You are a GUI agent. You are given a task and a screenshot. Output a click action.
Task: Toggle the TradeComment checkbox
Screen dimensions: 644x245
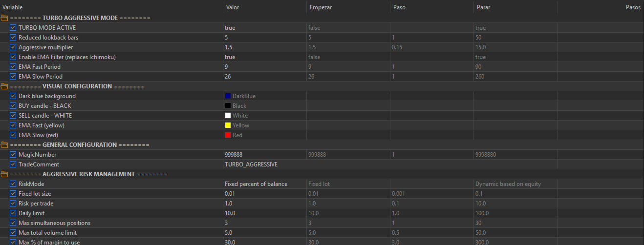click(x=13, y=164)
